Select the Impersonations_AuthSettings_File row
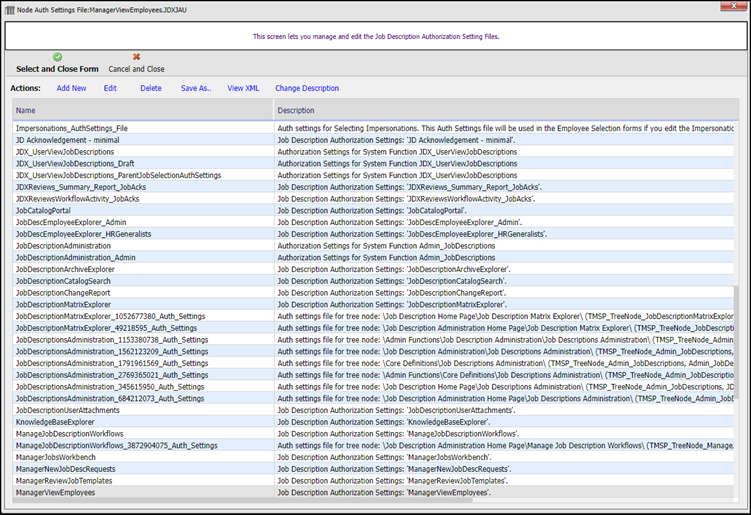This screenshot has width=751, height=515. point(71,128)
